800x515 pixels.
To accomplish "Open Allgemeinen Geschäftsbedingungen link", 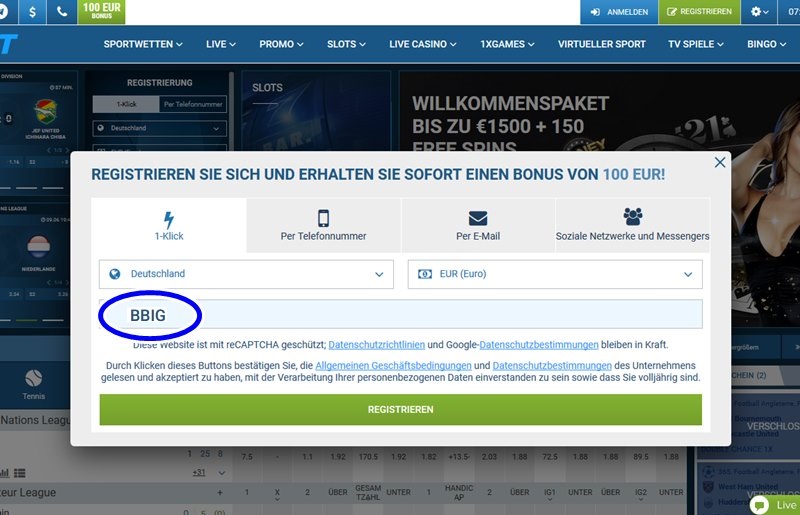I will (x=393, y=365).
